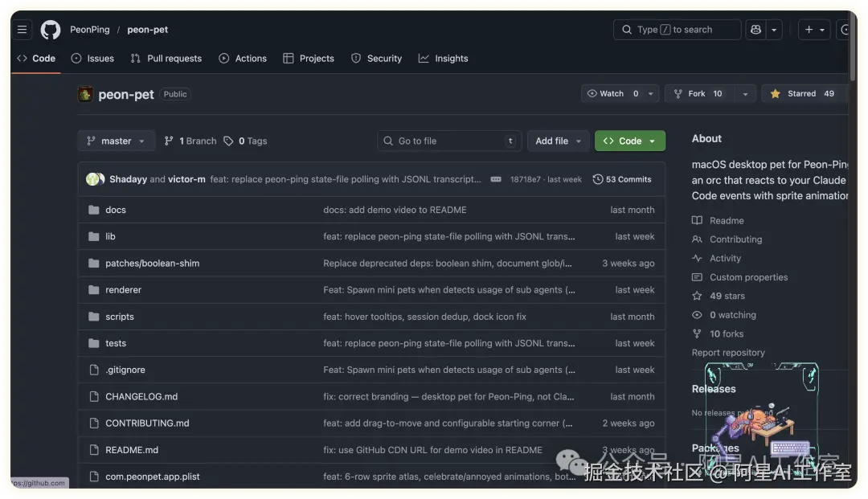This screenshot has height=499, width=868.
Task: View the 0 Tags link
Action: pos(245,141)
